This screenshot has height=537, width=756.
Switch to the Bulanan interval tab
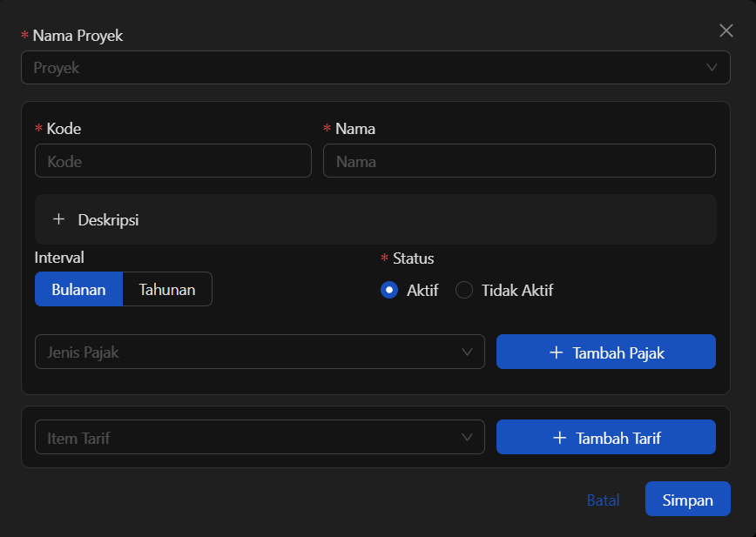(78, 289)
